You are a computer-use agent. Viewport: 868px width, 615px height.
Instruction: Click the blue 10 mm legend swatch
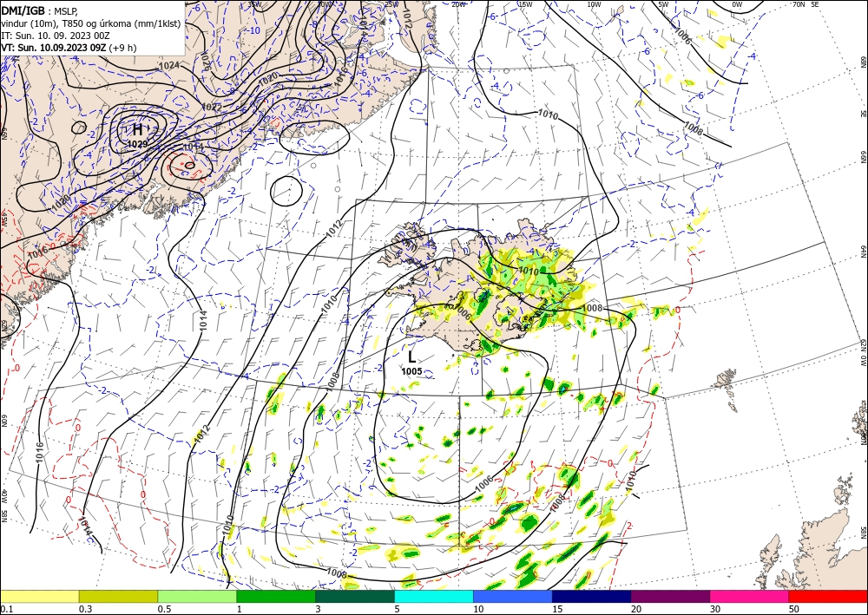(513, 596)
